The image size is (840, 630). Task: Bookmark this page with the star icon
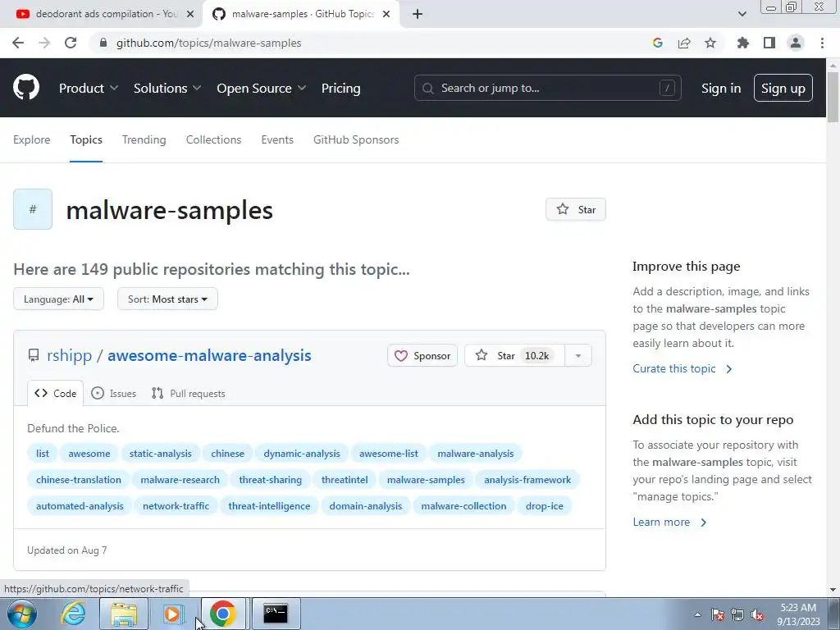point(710,43)
